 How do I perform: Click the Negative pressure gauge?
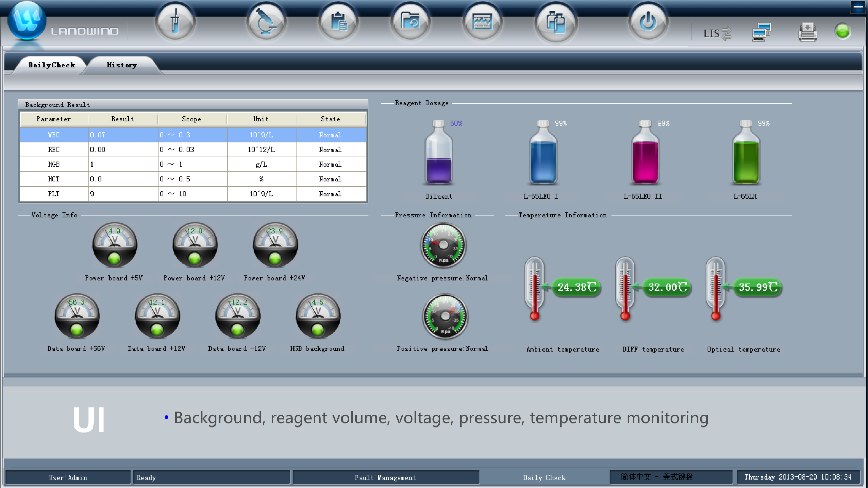coord(443,245)
